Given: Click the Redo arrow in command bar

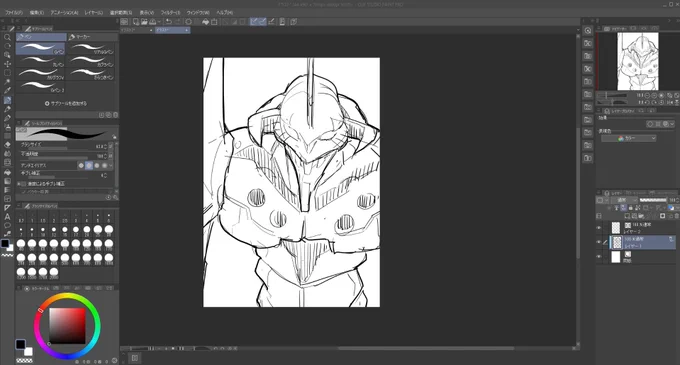Looking at the screenshot, I should (178, 22).
